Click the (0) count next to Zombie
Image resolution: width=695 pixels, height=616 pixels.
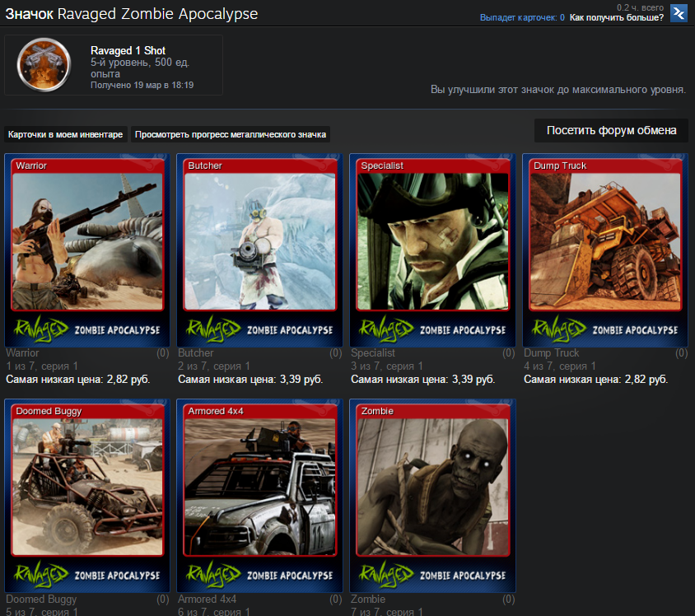pos(508,600)
